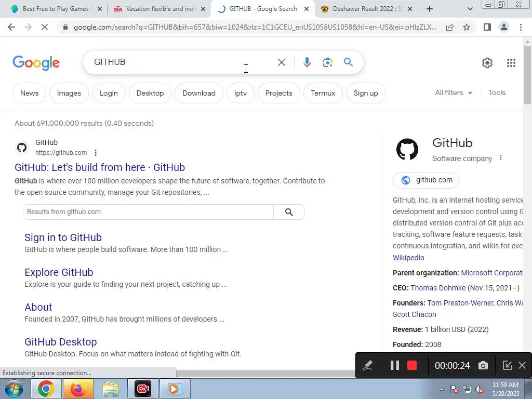Viewport: 532px width, 399px height.
Task: Launch Firefox from the taskbar
Action: click(x=78, y=389)
